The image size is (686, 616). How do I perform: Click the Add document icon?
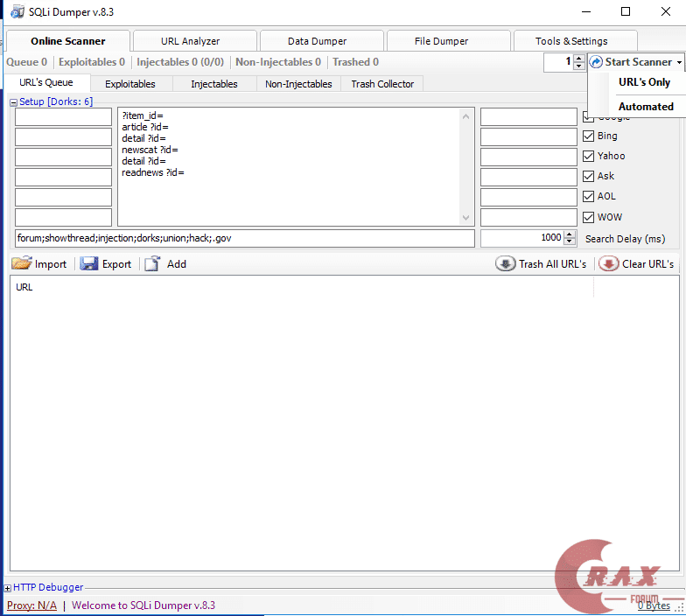pos(152,263)
